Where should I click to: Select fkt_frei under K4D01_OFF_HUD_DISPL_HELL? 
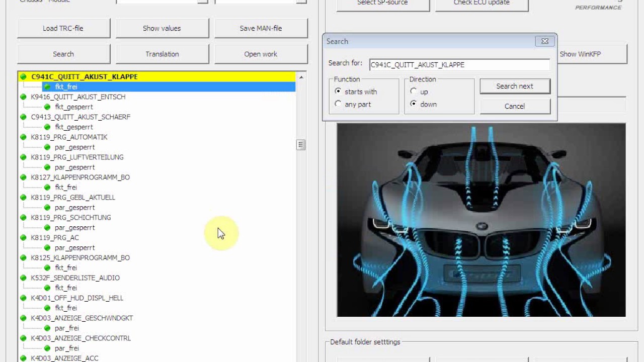[66, 308]
